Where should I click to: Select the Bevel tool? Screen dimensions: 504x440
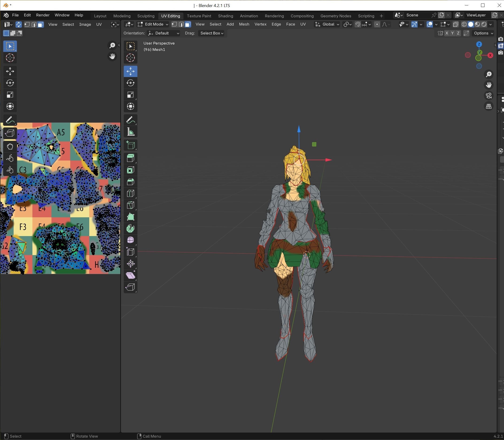tap(131, 182)
